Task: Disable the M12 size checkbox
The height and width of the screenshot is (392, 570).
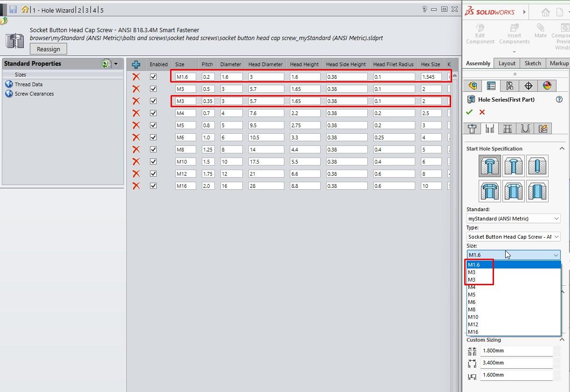Action: [153, 173]
